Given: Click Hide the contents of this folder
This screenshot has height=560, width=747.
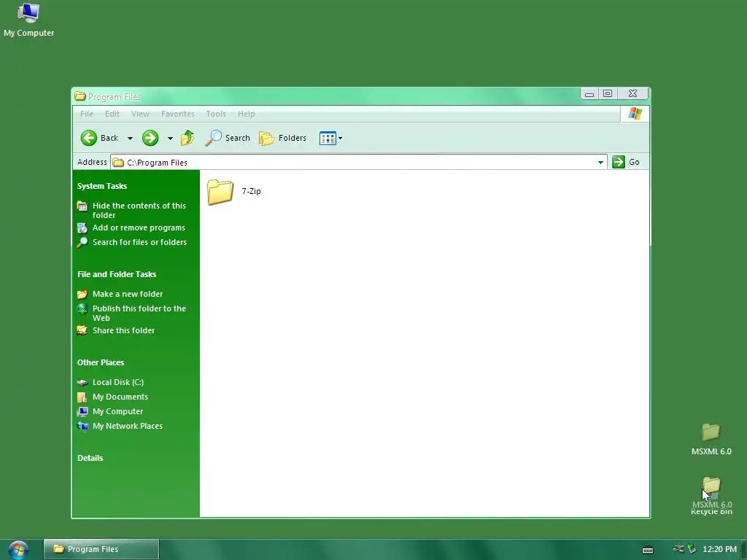Looking at the screenshot, I should coord(139,210).
